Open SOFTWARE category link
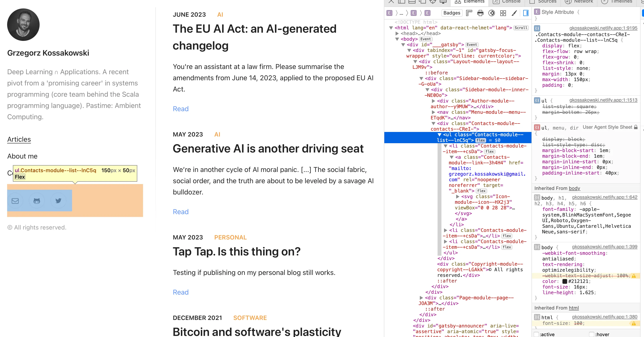This screenshot has height=337, width=644. (250, 318)
